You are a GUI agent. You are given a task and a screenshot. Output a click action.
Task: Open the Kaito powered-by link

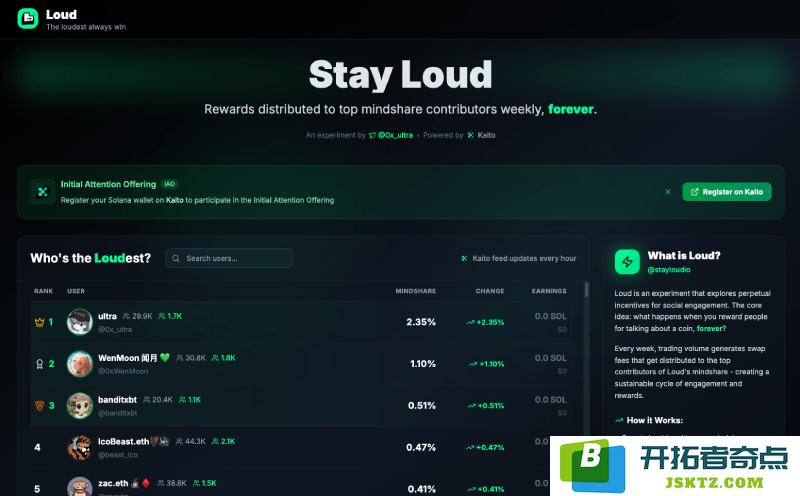486,135
